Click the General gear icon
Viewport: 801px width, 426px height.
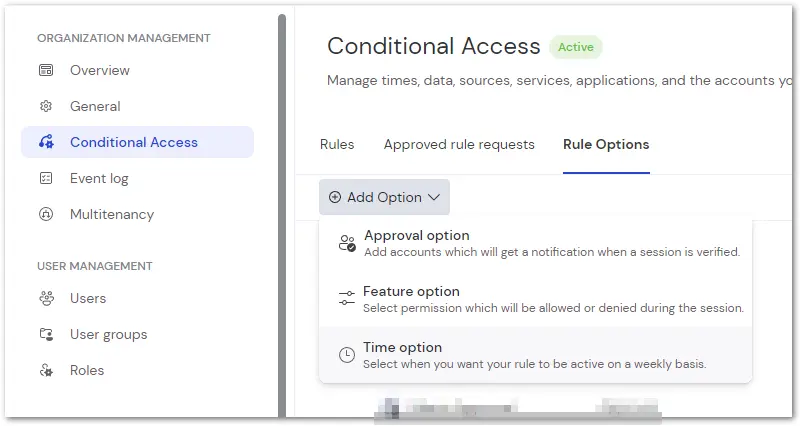(x=46, y=106)
